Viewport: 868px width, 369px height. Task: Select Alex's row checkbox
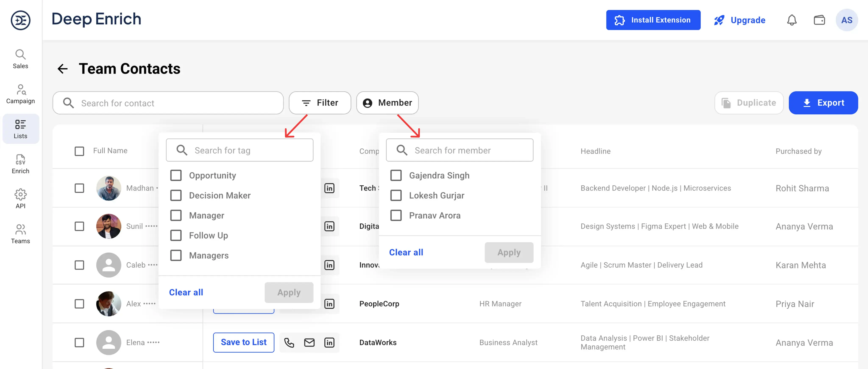(x=79, y=304)
